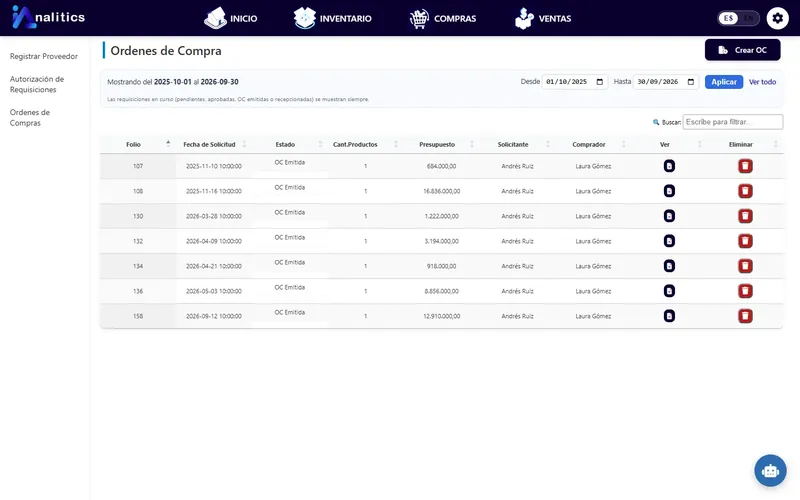Select budget cell 8.856.000,00

tap(441, 291)
